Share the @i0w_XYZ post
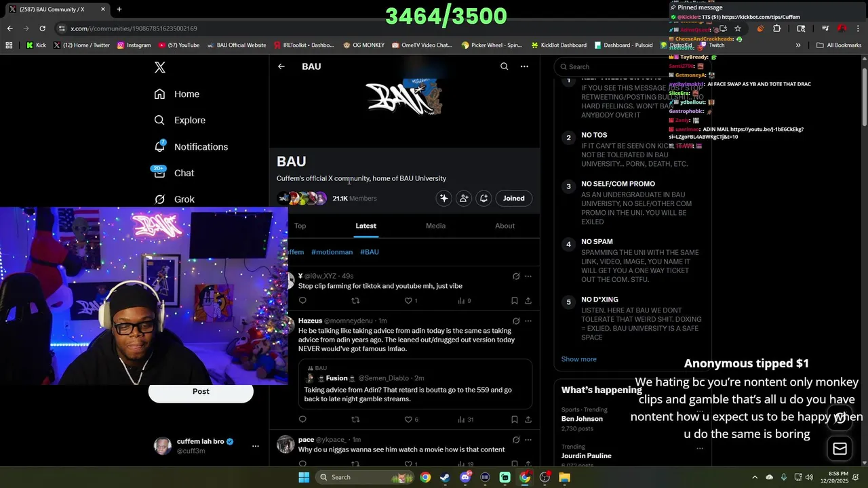868x488 pixels. pos(528,301)
